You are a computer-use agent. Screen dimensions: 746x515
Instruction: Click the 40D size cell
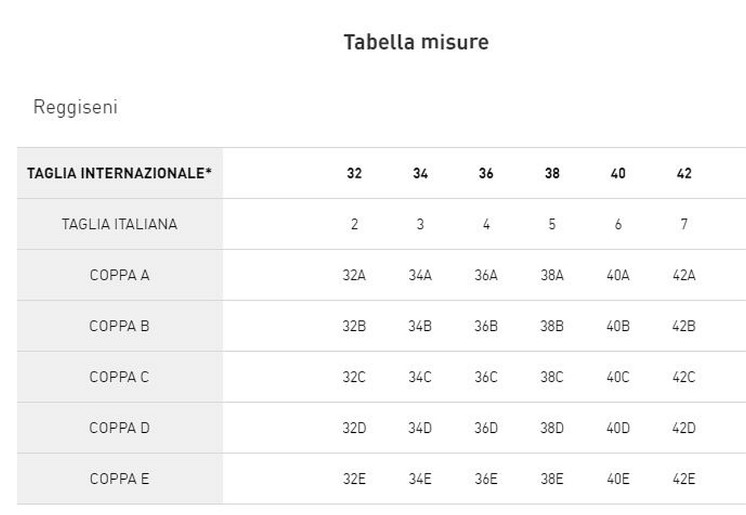click(x=618, y=428)
